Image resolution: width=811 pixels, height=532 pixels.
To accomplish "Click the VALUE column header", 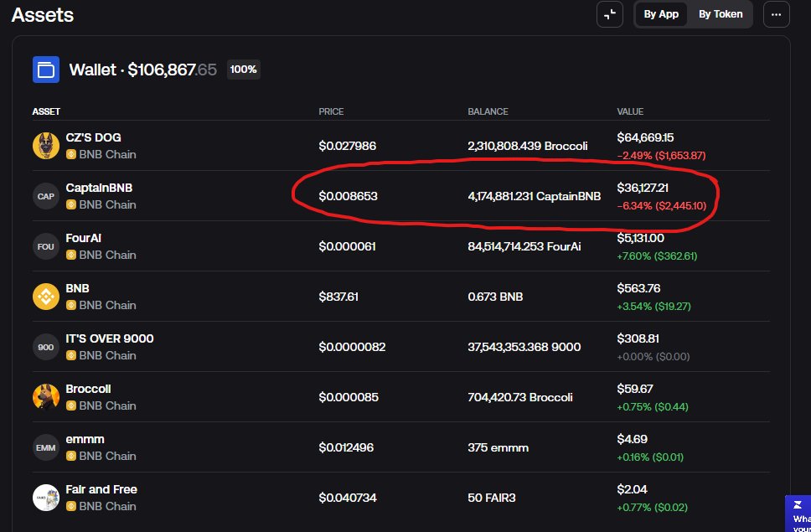I will point(630,111).
